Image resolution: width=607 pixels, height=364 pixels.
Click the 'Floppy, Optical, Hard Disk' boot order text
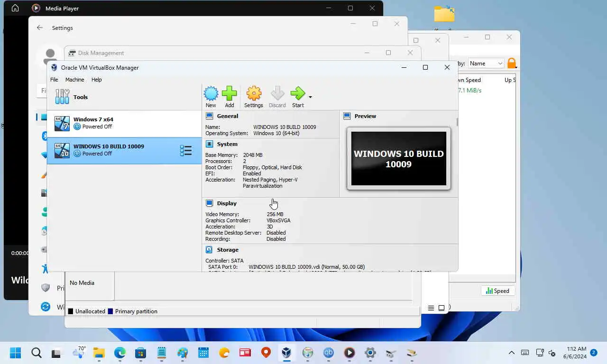click(x=272, y=167)
